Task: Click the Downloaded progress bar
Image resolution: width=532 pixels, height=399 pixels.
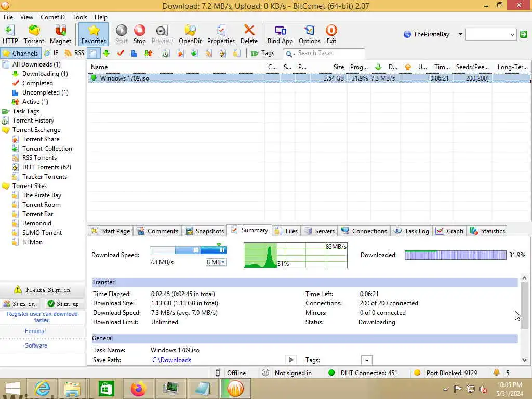Action: [455, 255]
